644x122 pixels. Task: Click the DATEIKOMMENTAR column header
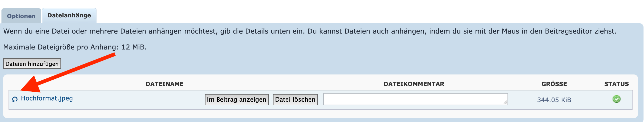414,84
